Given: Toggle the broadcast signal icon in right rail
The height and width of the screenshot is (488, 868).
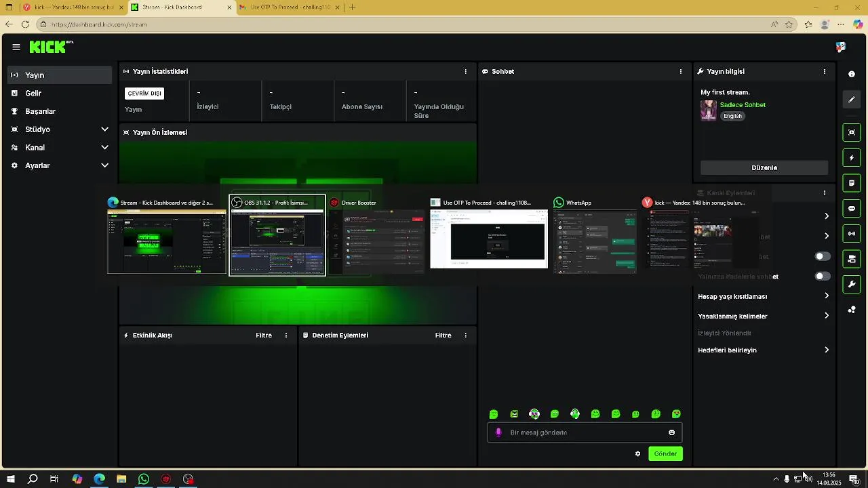Looking at the screenshot, I should coord(852,234).
